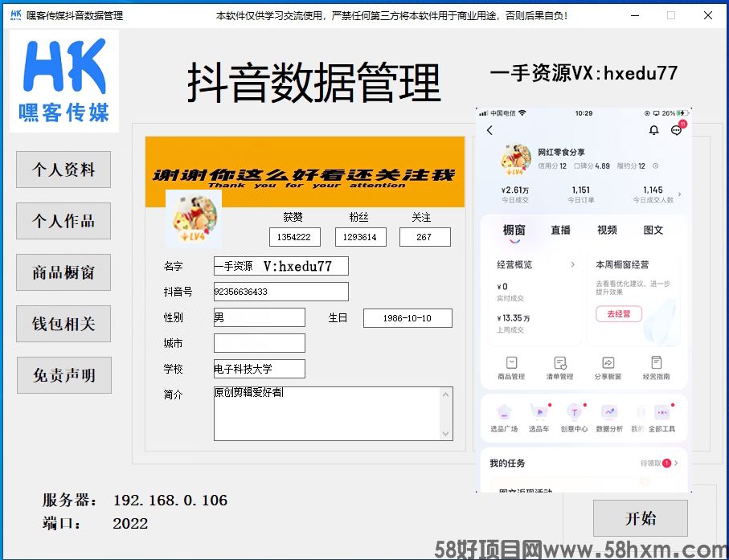The image size is (729, 560).
Task: Click inside the 简介 text area
Action: coord(327,414)
